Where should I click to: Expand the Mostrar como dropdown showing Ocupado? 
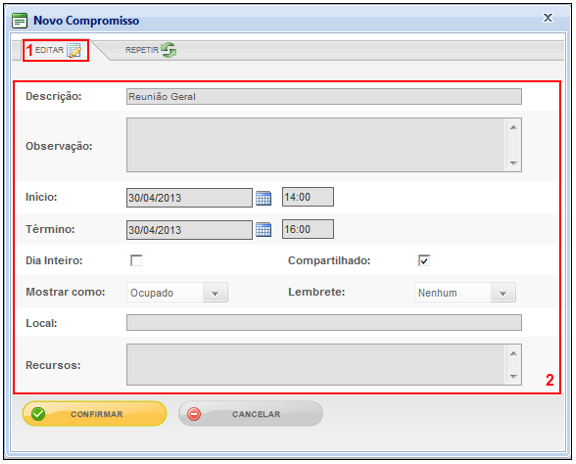point(177,293)
